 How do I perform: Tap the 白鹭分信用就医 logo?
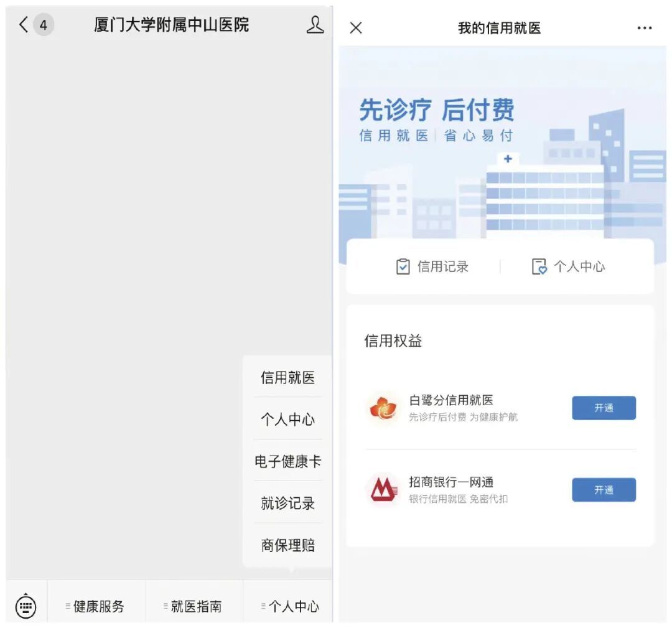[383, 408]
